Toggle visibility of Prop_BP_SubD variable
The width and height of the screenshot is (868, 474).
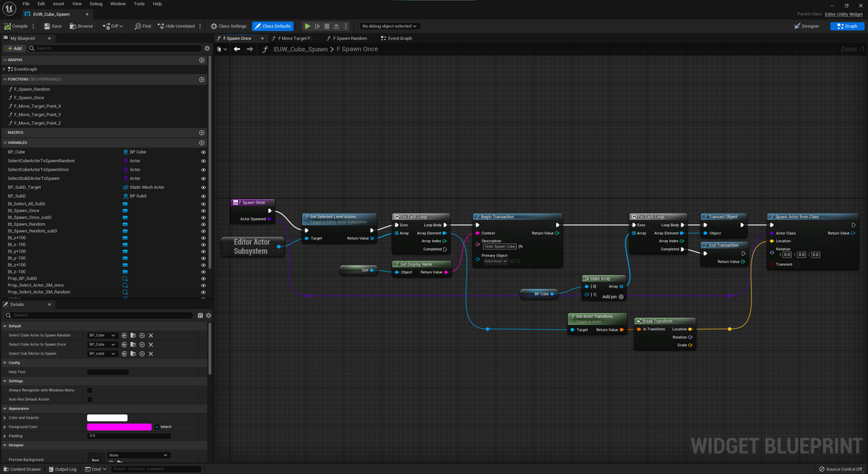coord(204,279)
